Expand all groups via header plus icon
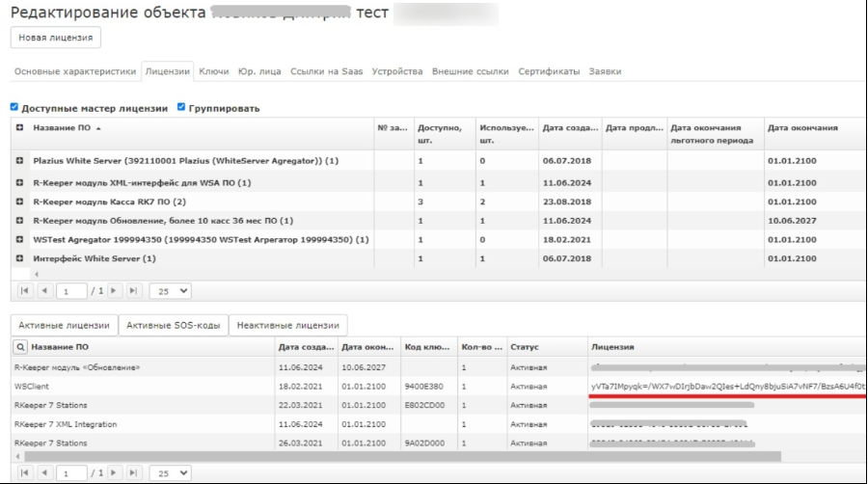This screenshot has height=484, width=868. point(19,128)
